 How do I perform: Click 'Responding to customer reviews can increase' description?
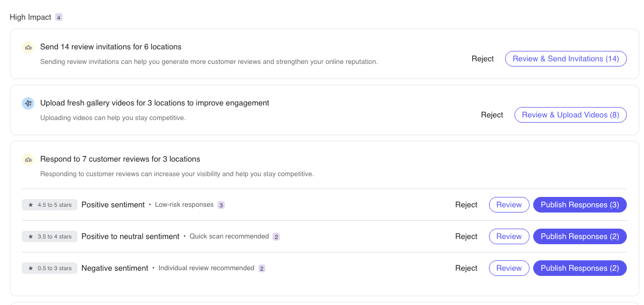pos(177,174)
